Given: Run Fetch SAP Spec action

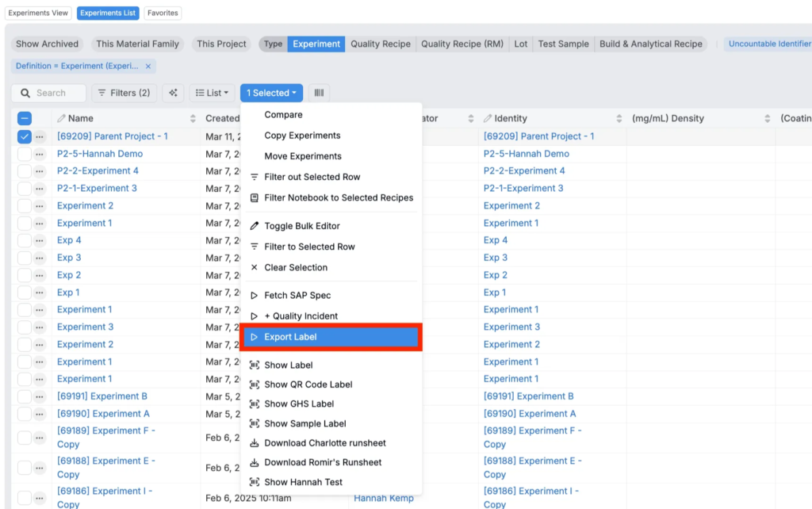Looking at the screenshot, I should (x=331, y=295).
